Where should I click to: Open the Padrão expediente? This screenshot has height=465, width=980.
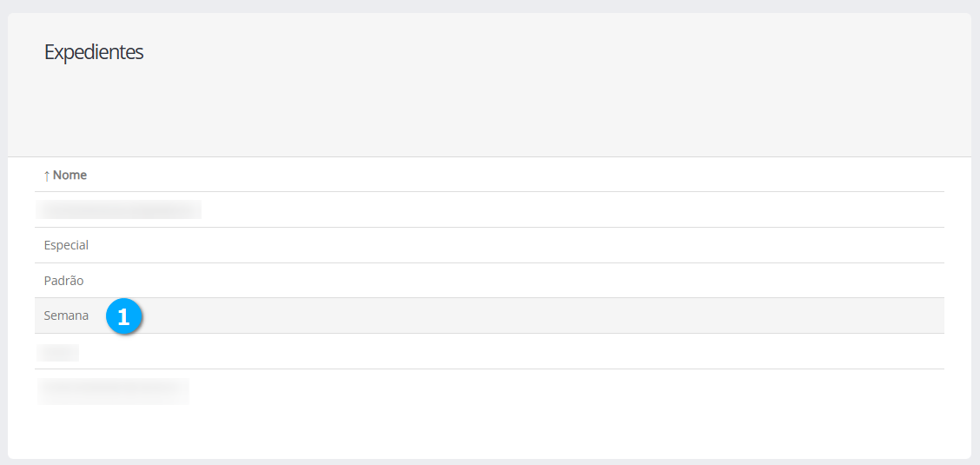(63, 281)
